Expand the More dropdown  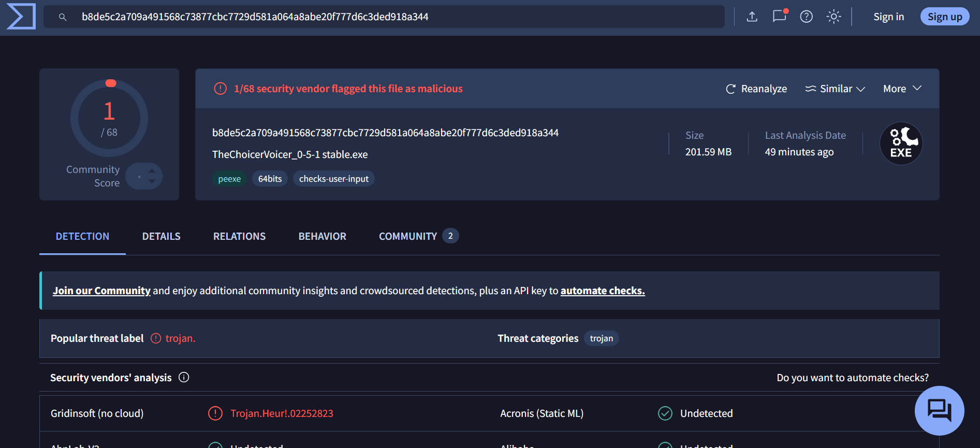902,89
